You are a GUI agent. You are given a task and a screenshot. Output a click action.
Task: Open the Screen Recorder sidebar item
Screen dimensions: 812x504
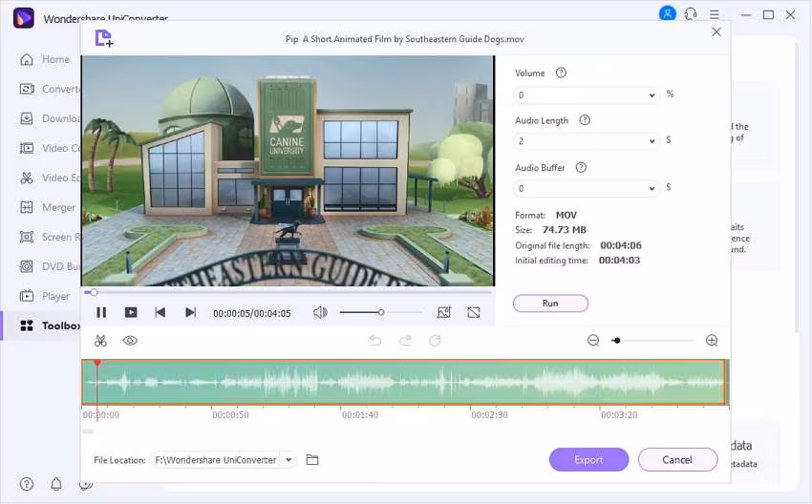coord(49,237)
